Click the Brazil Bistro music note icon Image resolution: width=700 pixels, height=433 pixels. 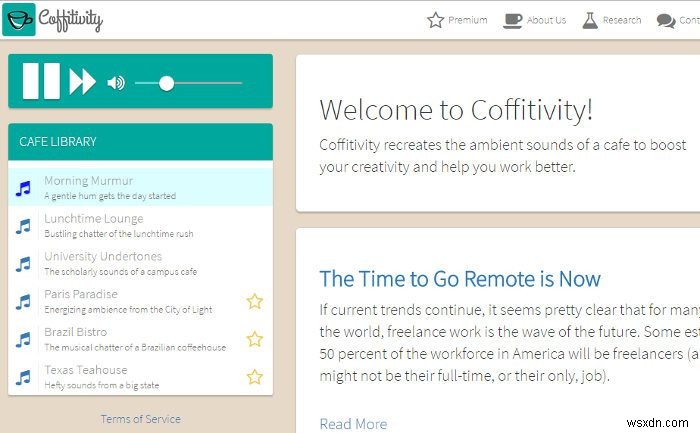(x=23, y=340)
